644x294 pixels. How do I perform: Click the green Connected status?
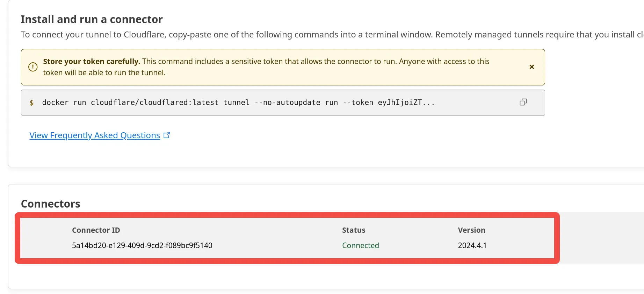(x=360, y=246)
